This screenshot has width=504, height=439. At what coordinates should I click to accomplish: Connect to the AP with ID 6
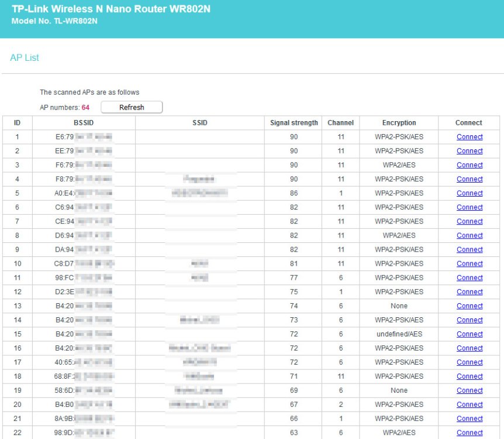tap(470, 207)
